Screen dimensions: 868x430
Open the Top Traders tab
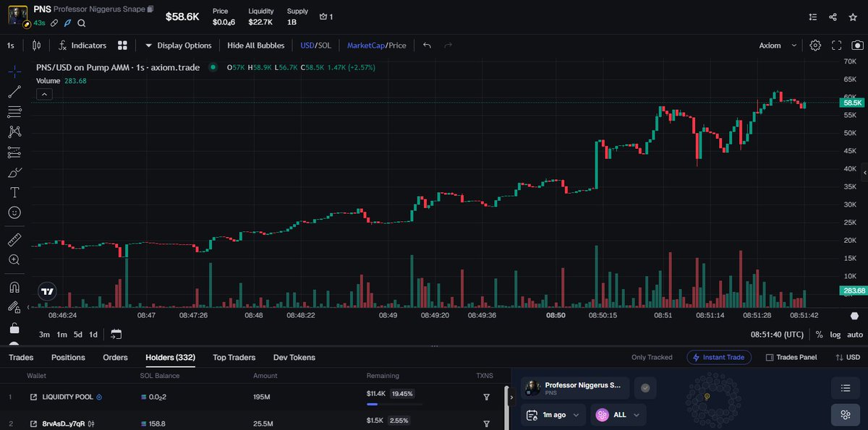[x=234, y=357]
